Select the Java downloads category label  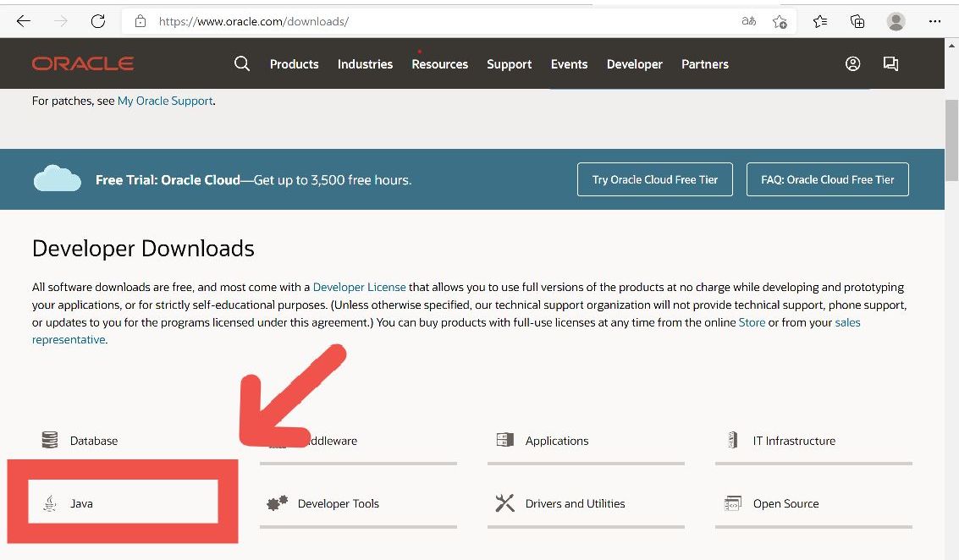pos(81,504)
